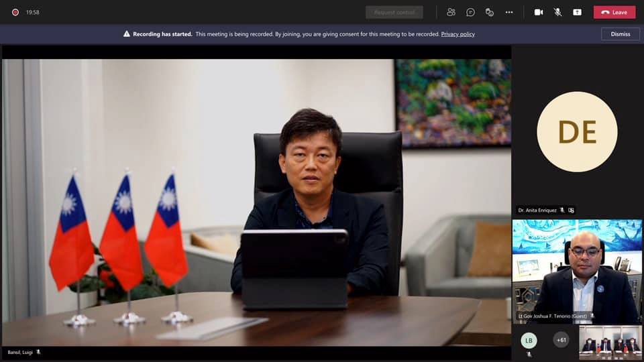Click the share content tray icon
Image resolution: width=644 pixels, height=362 pixels.
(x=577, y=12)
